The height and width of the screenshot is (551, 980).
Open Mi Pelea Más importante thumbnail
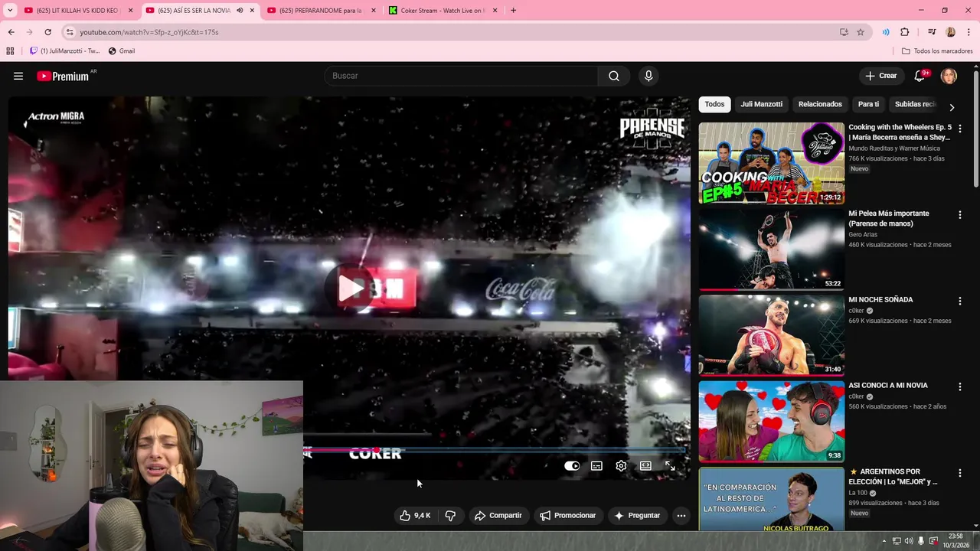771,249
